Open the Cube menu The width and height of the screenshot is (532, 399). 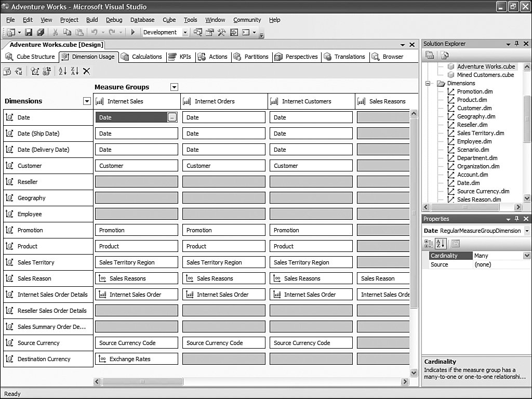(x=169, y=20)
